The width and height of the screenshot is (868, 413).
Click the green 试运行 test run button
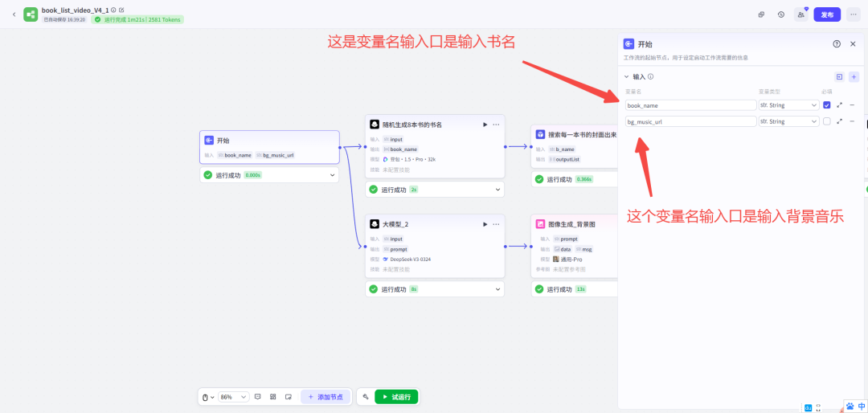tap(396, 397)
